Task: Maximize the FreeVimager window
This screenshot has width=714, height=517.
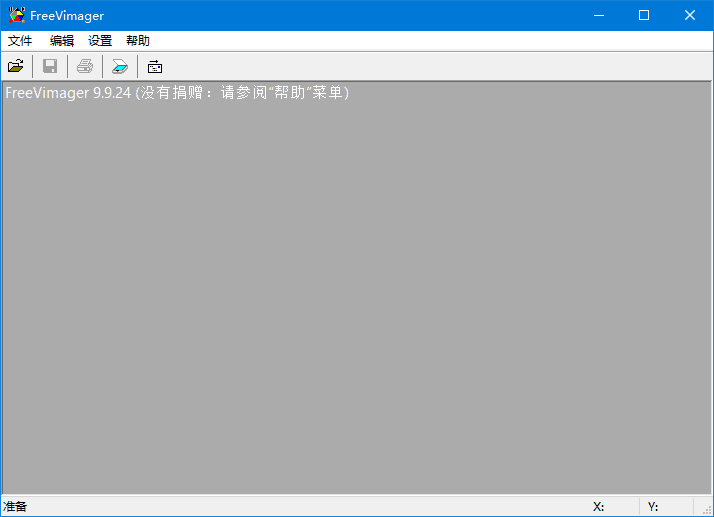Action: tap(644, 15)
